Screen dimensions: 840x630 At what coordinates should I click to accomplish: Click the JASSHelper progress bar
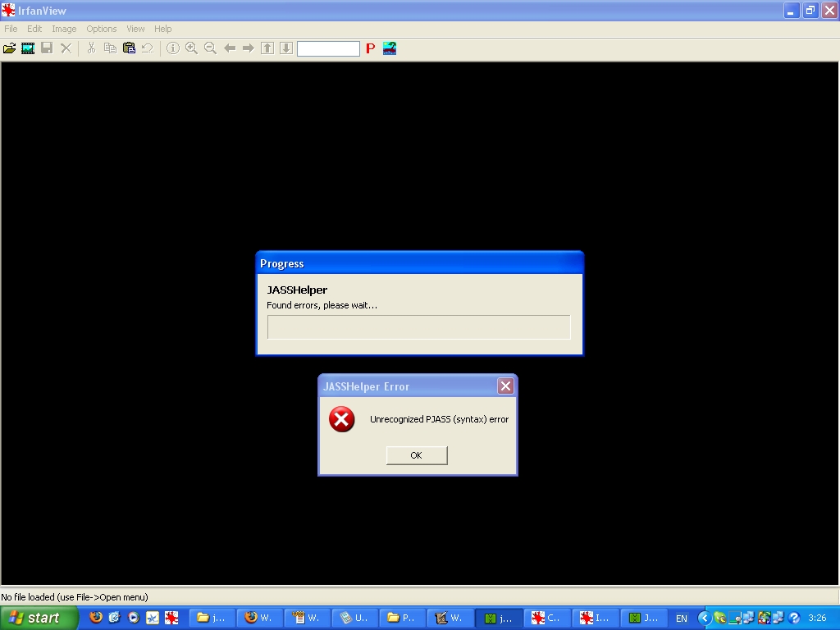pos(419,326)
